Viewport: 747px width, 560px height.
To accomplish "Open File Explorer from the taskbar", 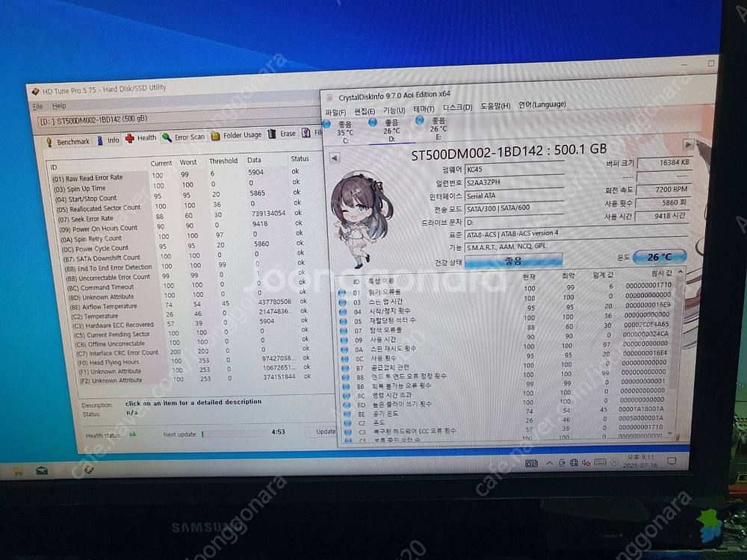I will pos(18,472).
